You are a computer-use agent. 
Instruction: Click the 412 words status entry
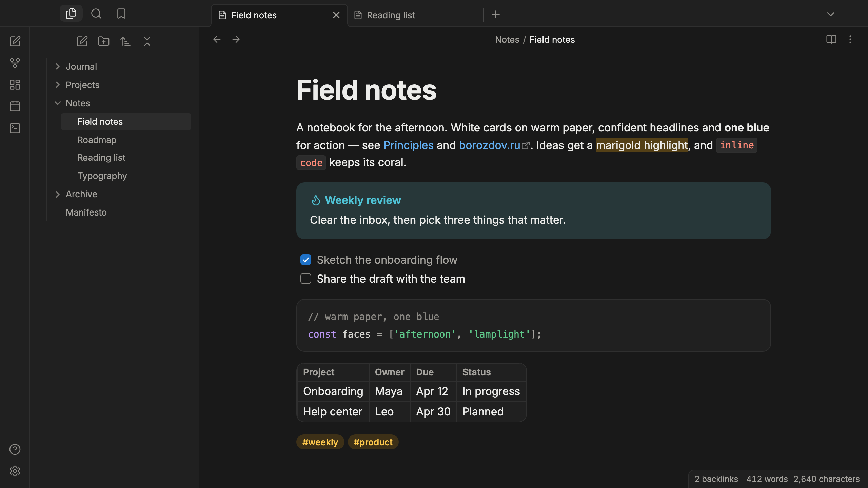pos(767,479)
